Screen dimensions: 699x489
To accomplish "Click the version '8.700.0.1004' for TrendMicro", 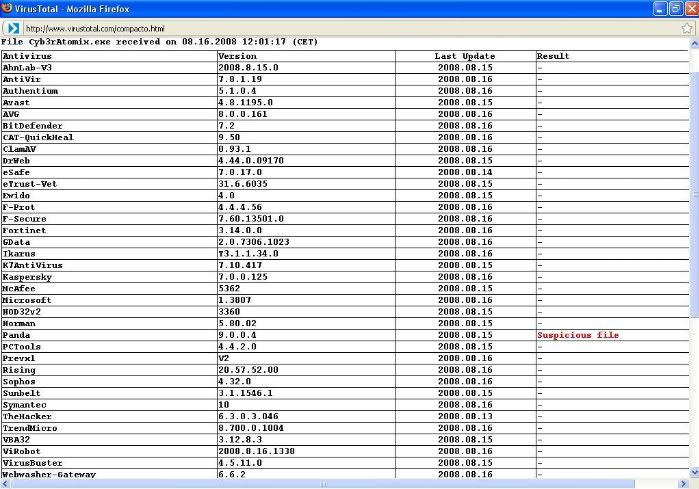I will [251, 428].
